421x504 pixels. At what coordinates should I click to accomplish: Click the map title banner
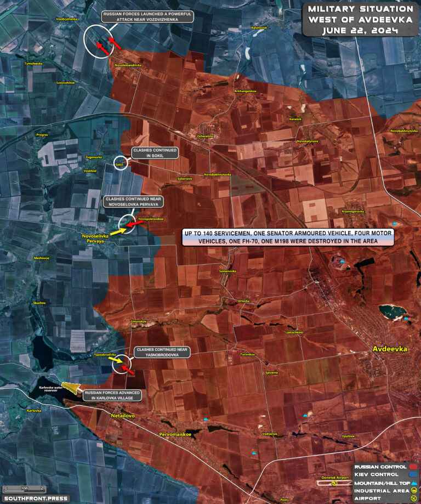pos(360,19)
